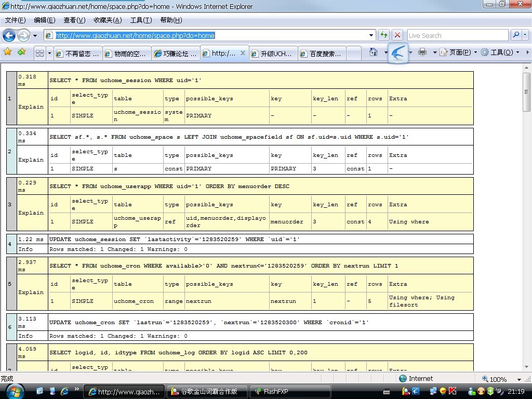This screenshot has width=532, height=399.
Task: Open the tab list dropdown arrow
Action: coord(49,54)
